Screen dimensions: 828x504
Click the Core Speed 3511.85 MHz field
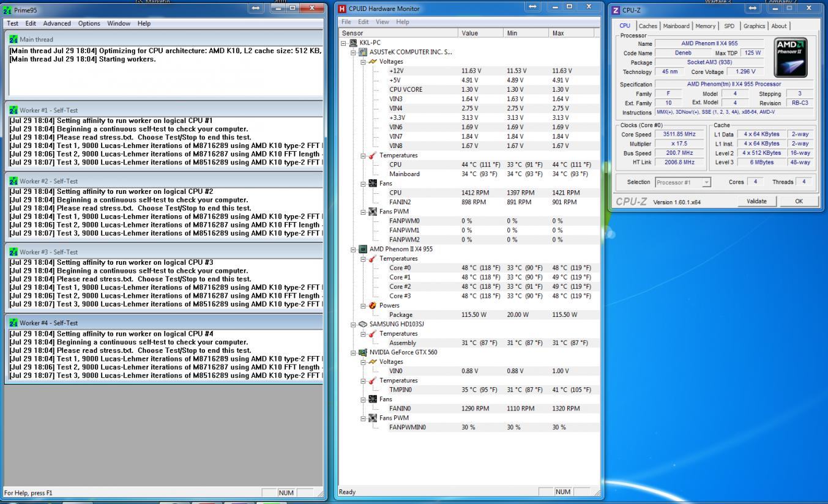click(679, 134)
